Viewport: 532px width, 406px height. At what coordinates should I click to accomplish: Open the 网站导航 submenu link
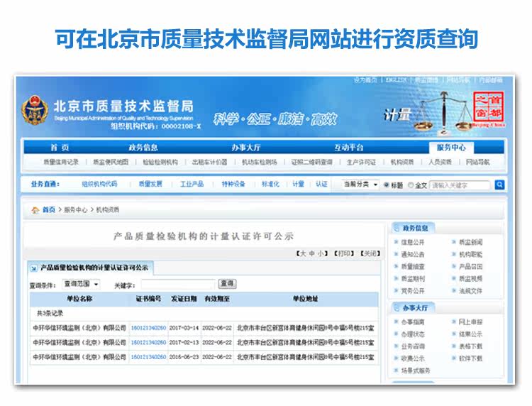point(477,162)
